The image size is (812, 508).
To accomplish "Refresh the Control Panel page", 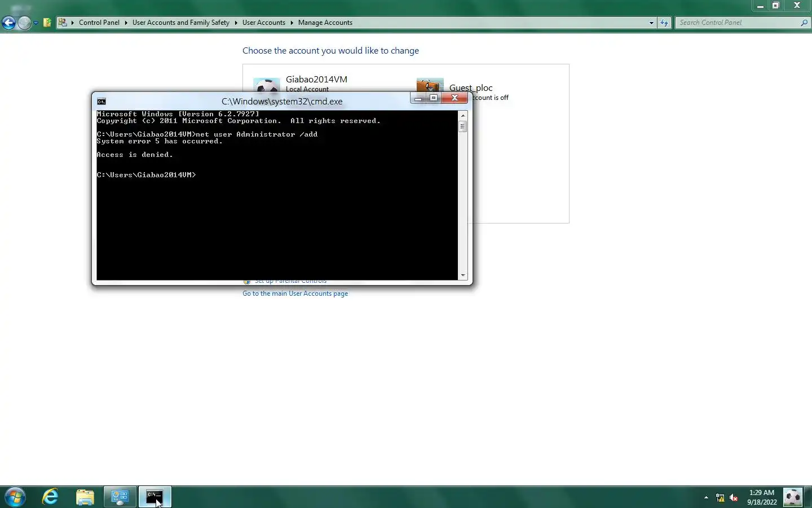I will [x=664, y=23].
